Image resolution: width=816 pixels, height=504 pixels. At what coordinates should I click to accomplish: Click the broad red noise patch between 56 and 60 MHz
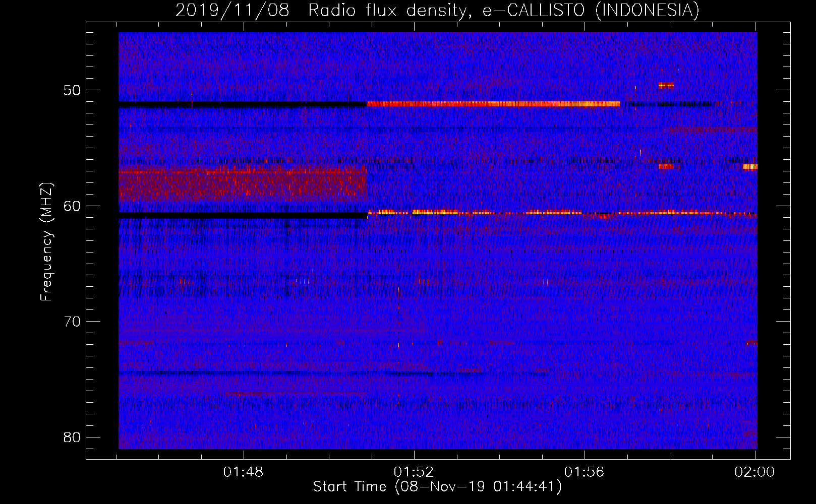tap(243, 183)
